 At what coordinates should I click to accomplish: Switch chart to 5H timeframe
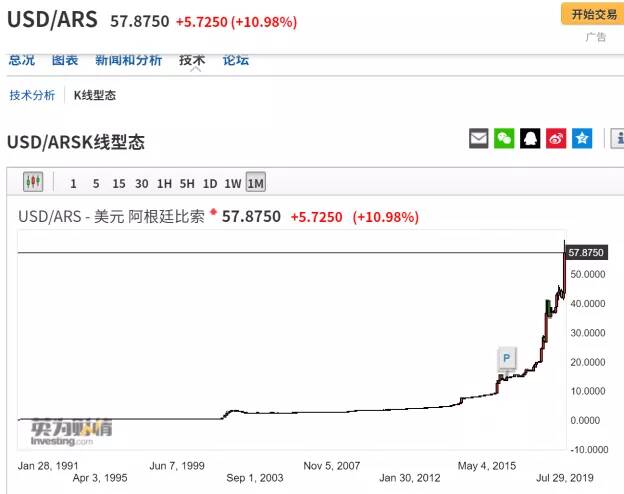[187, 184]
